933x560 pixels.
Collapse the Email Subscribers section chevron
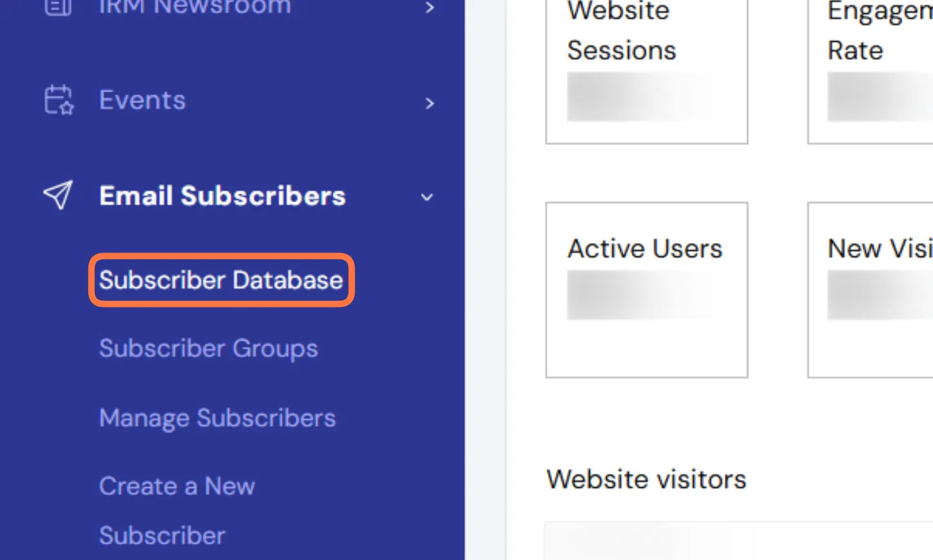tap(427, 197)
